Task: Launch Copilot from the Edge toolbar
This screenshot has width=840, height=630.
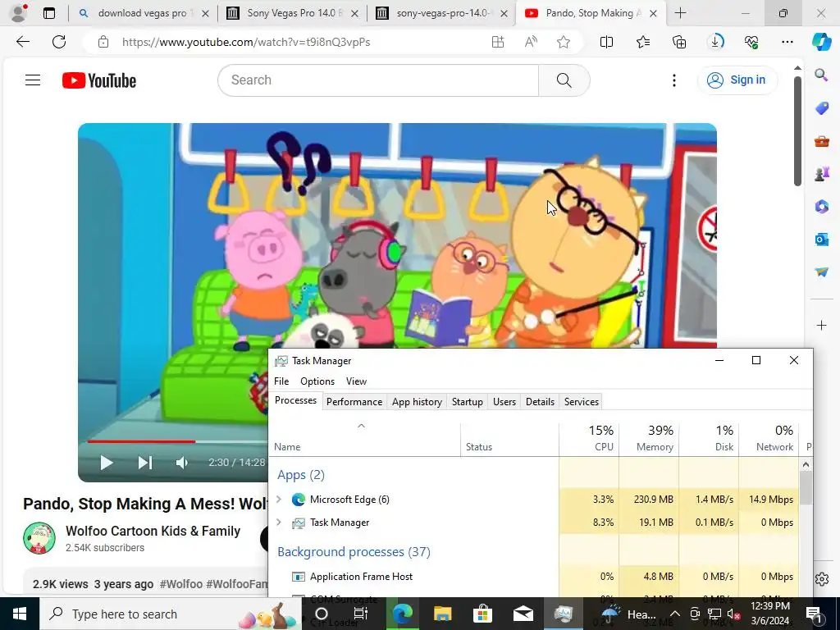Action: (822, 42)
